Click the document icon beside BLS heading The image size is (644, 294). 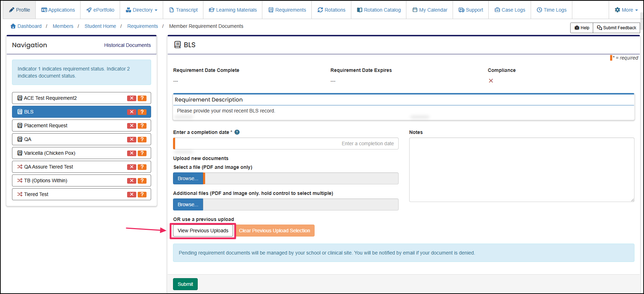tap(178, 45)
